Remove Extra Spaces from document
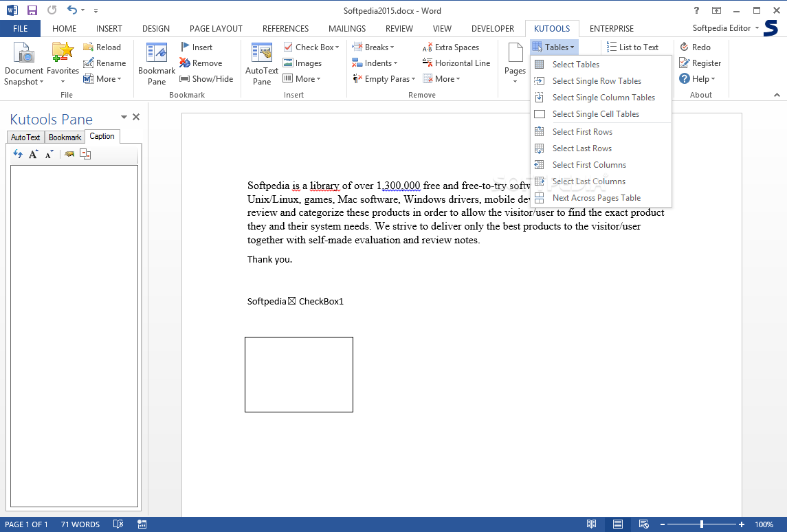Screen dimensions: 787x532 451,47
